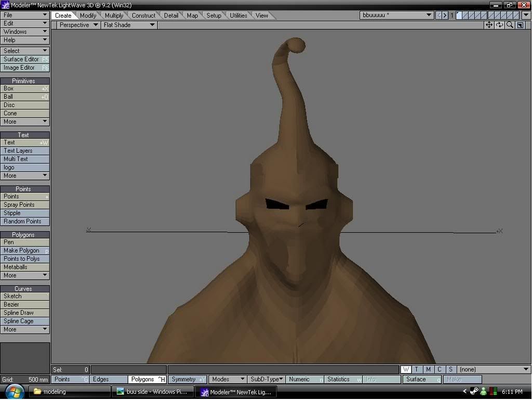
Task: Toggle the S selection set mode
Action: point(450,369)
